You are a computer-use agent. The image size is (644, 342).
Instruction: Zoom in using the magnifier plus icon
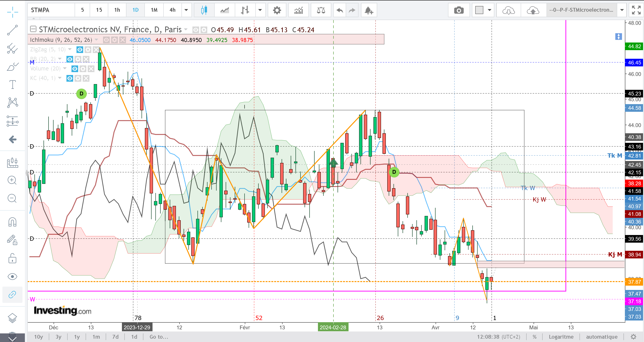tap(12, 180)
